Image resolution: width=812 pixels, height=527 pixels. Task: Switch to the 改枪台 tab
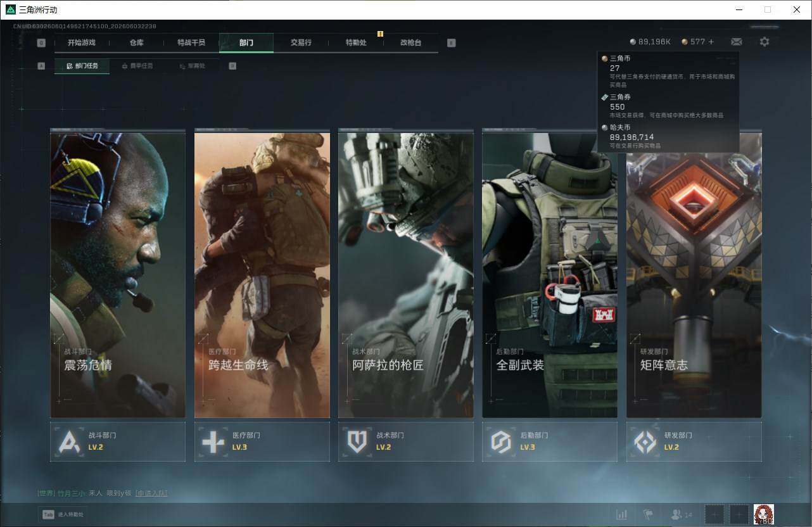pos(410,42)
